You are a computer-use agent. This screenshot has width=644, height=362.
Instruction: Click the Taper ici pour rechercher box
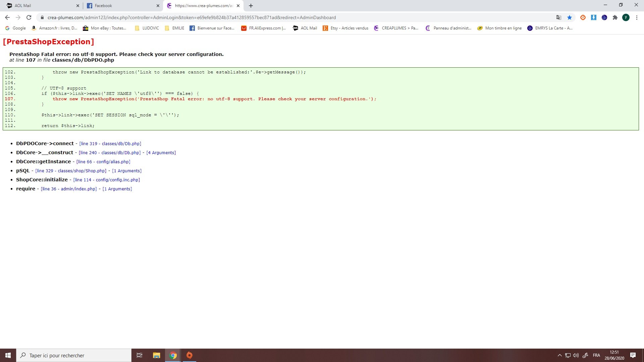pyautogui.click(x=74, y=355)
